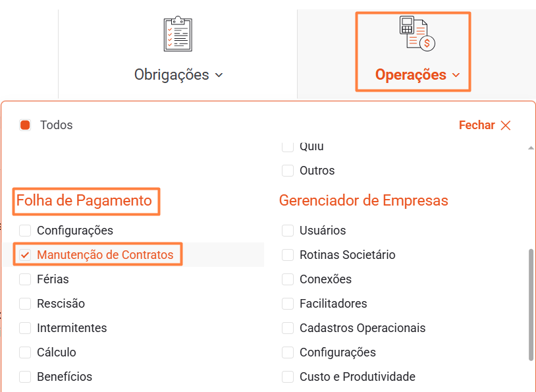The image size is (536, 392).
Task: Select the Intermitentes checkbox
Action: [x=25, y=328]
